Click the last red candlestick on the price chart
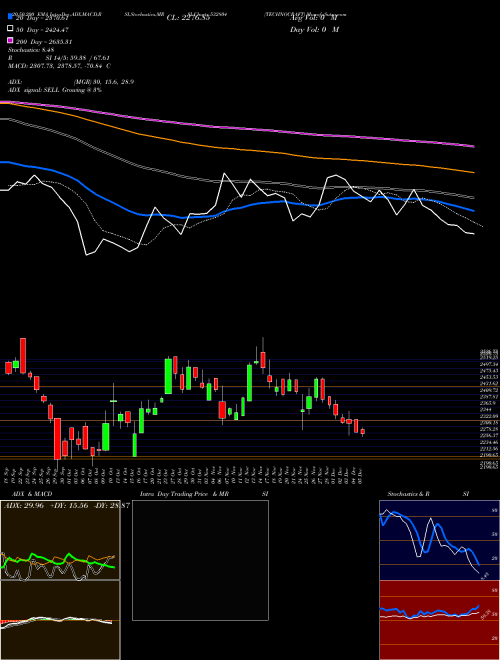Viewport: 500px width, 660px height. click(363, 431)
